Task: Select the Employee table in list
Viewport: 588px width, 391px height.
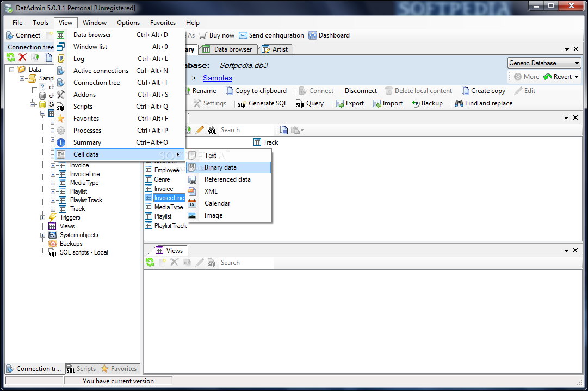Action: 163,170
